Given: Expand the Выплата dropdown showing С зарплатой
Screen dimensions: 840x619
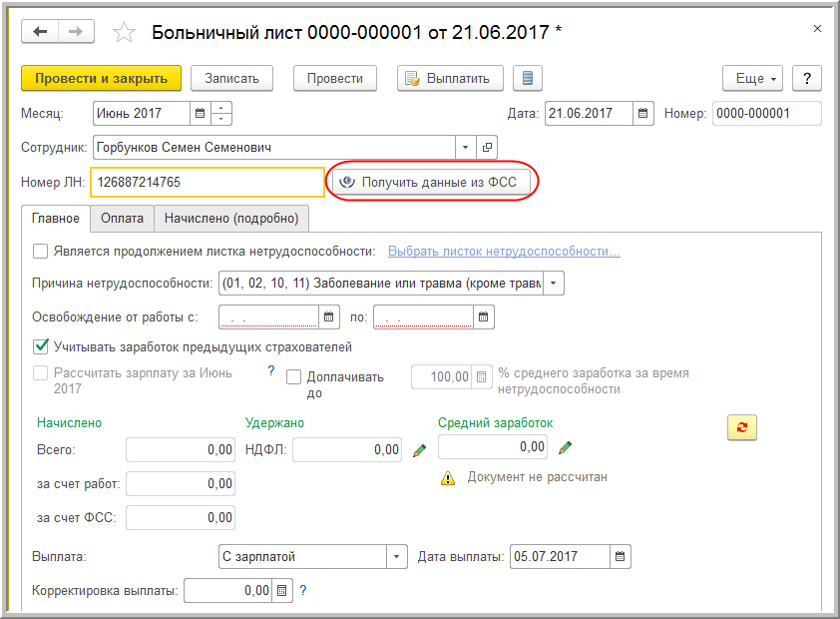Looking at the screenshot, I should pyautogui.click(x=398, y=557).
